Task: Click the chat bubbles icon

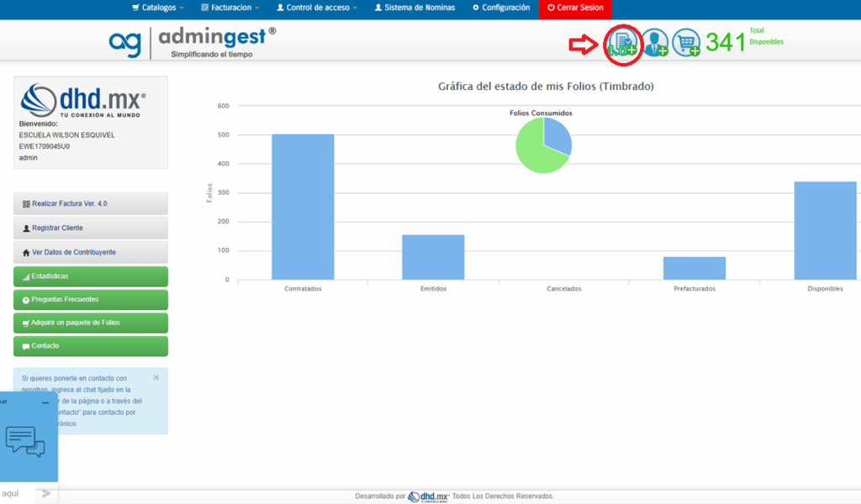Action: click(24, 441)
